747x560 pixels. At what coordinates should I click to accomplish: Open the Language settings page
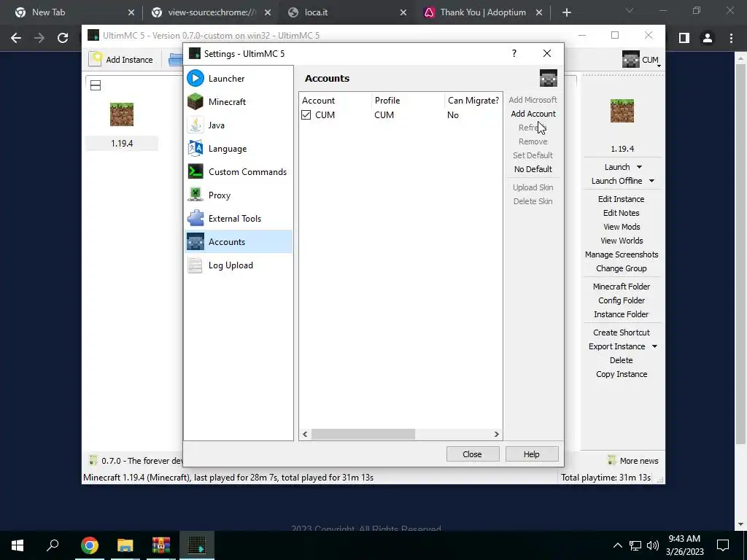239,149
